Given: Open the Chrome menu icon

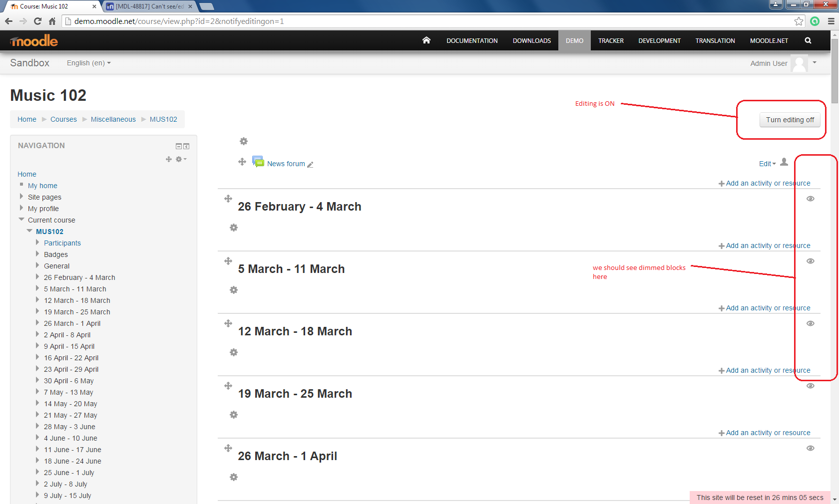Looking at the screenshot, I should pos(831,21).
